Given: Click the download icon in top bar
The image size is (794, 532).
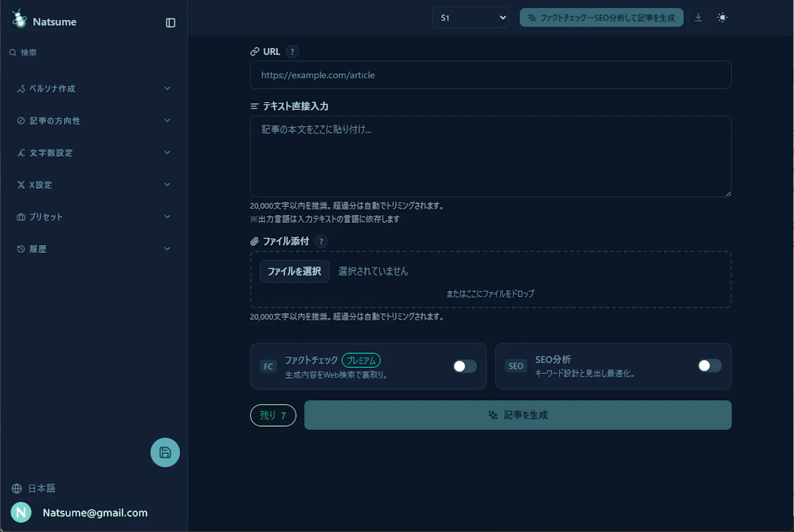Looking at the screenshot, I should click(698, 17).
